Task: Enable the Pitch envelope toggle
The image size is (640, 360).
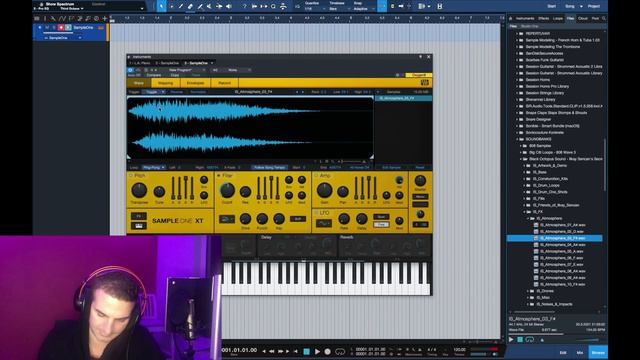Action: (x=131, y=176)
